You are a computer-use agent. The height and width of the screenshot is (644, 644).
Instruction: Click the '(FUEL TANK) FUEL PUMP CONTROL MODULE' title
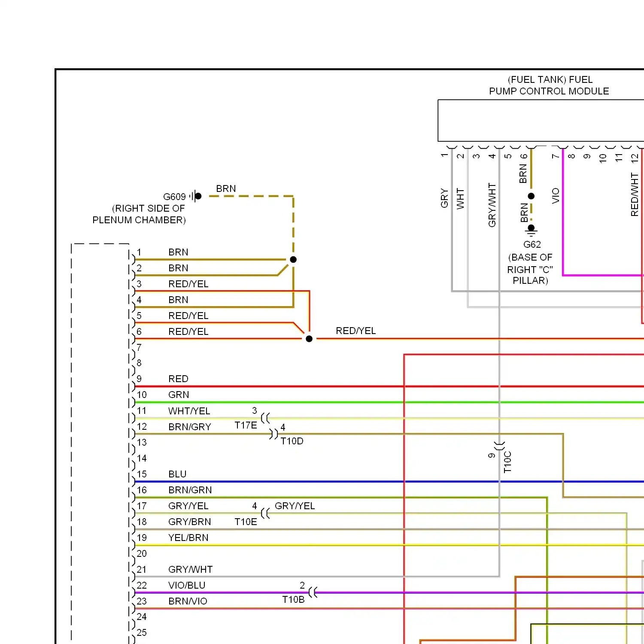pos(549,85)
